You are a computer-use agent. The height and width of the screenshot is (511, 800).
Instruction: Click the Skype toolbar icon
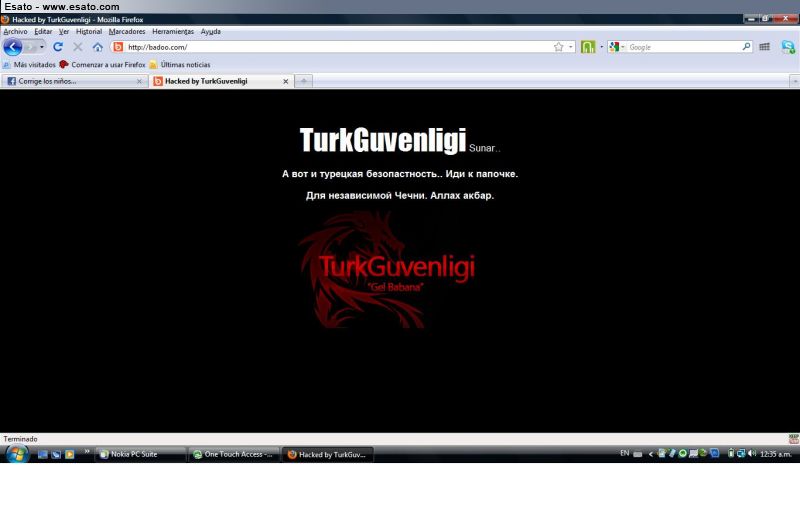click(788, 47)
